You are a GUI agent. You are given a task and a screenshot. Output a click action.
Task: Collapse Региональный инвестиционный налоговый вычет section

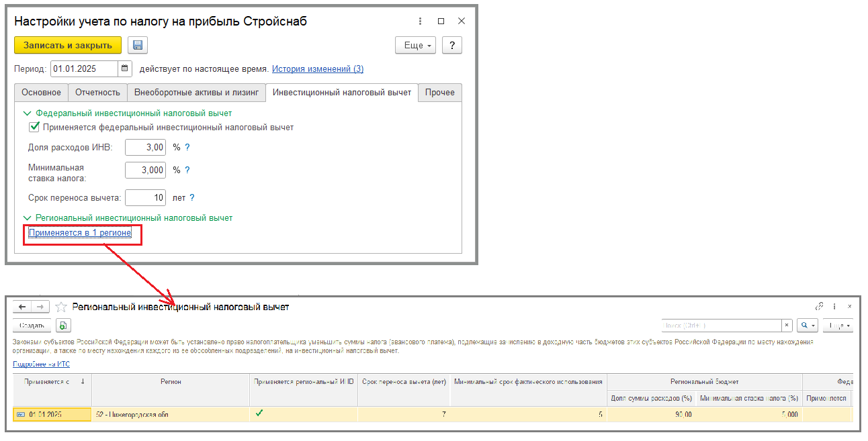pos(28,218)
